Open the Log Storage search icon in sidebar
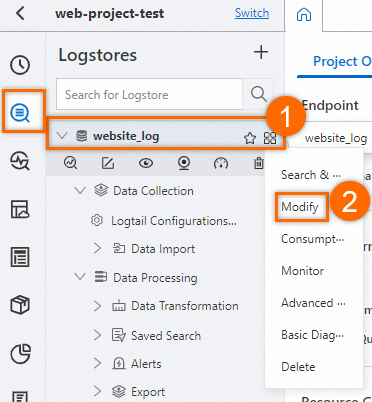The height and width of the screenshot is (402, 372). tap(20, 113)
